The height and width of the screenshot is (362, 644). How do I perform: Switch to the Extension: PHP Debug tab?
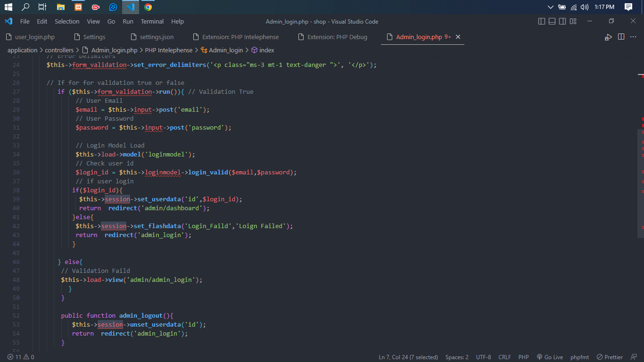pos(336,37)
